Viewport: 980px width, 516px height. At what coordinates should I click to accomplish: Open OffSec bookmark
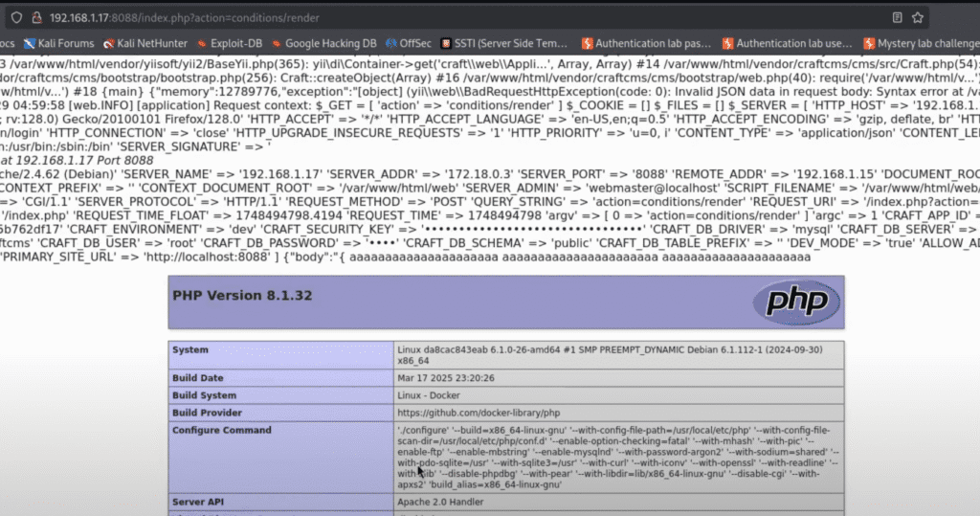pos(408,43)
